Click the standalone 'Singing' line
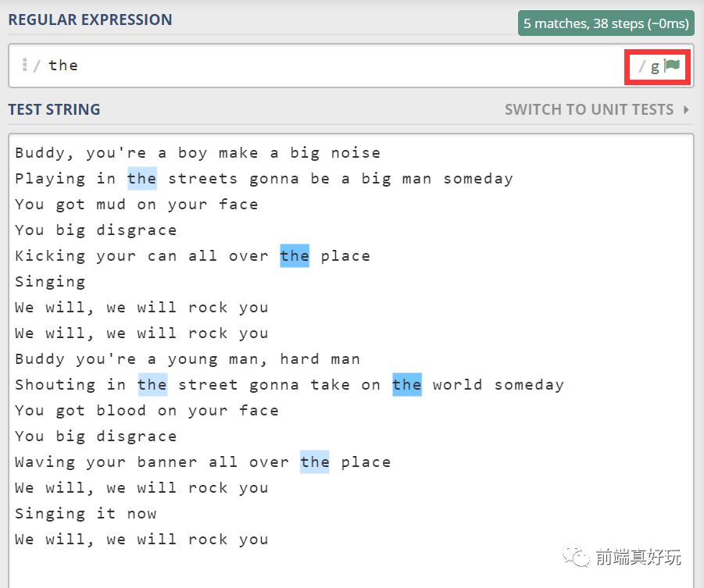The image size is (704, 588). 50,282
